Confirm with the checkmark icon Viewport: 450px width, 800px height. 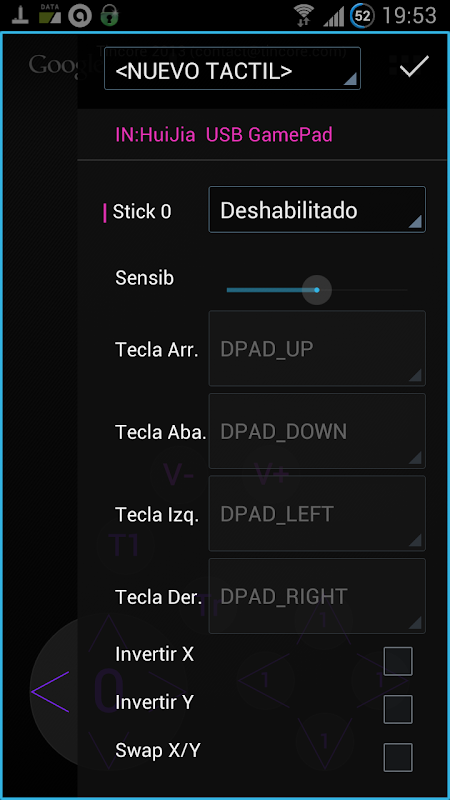click(414, 67)
